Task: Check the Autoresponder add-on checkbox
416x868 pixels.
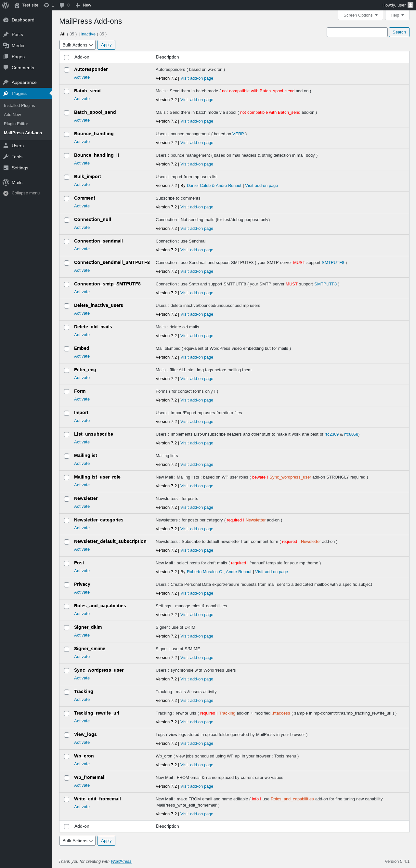Action: pos(67,70)
